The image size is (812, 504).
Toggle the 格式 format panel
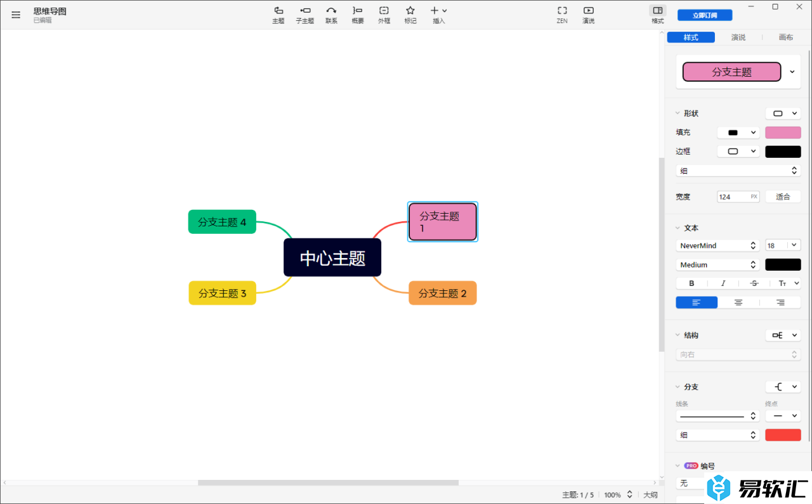(658, 15)
